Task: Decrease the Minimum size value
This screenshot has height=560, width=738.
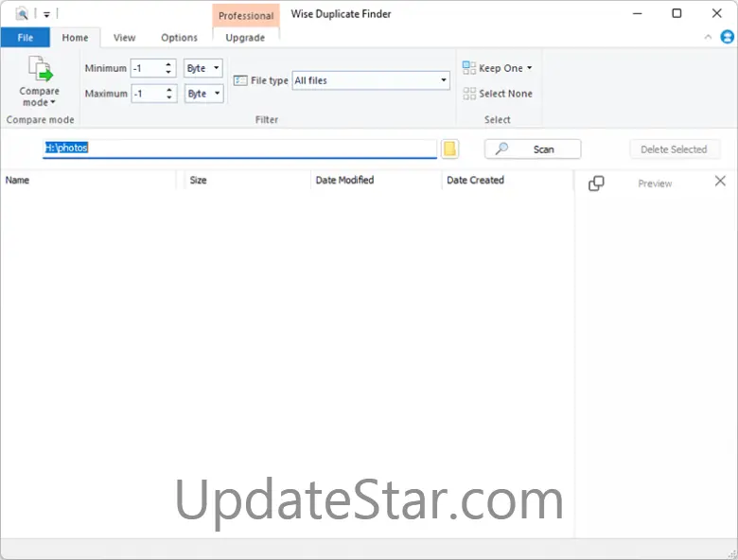Action: coord(168,72)
